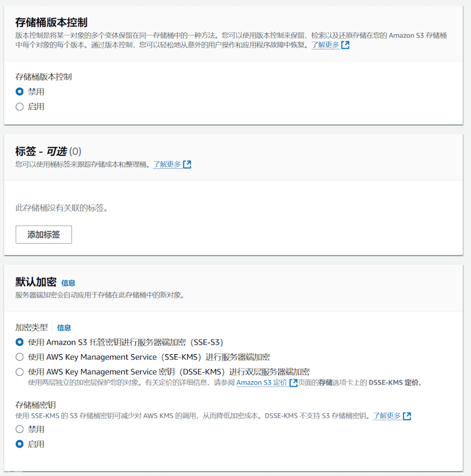Choose SSE-KMS server-side encryption option
The image size is (471, 476).
[x=19, y=357]
